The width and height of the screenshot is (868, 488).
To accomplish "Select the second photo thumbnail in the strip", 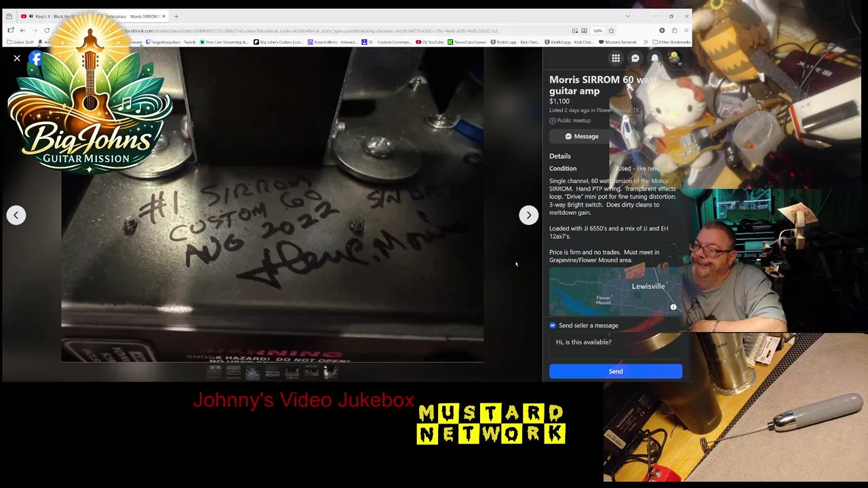I will coord(233,371).
